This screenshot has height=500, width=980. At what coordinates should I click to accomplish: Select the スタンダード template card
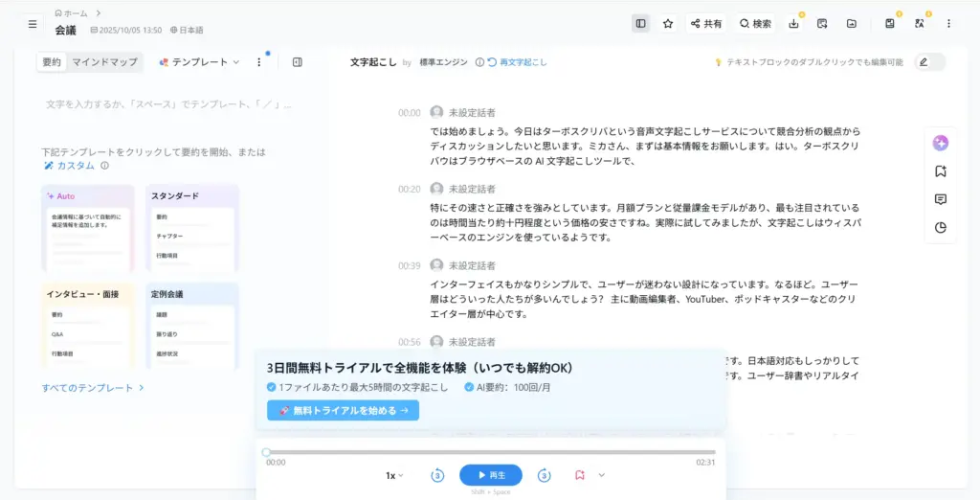pos(192,228)
